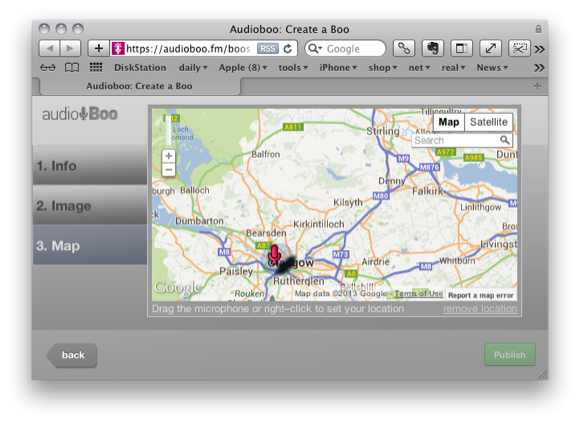This screenshot has width=580, height=424.
Task: Expand the net bookmarks folder
Action: tap(419, 68)
